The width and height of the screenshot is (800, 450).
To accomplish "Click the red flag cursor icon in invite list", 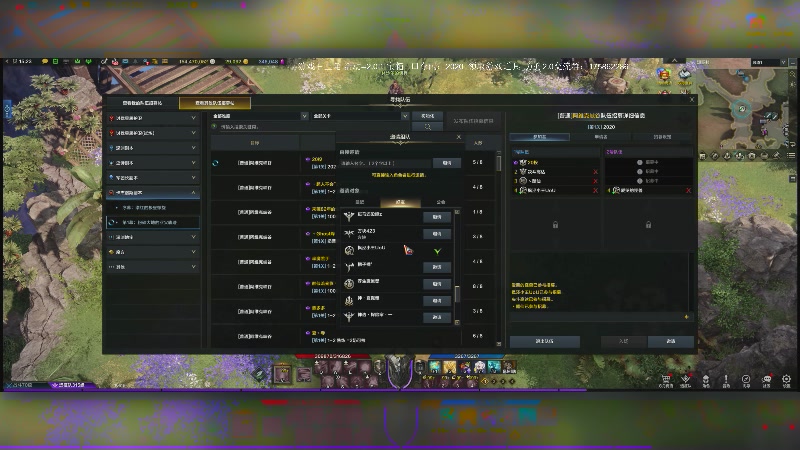I will click(x=409, y=250).
